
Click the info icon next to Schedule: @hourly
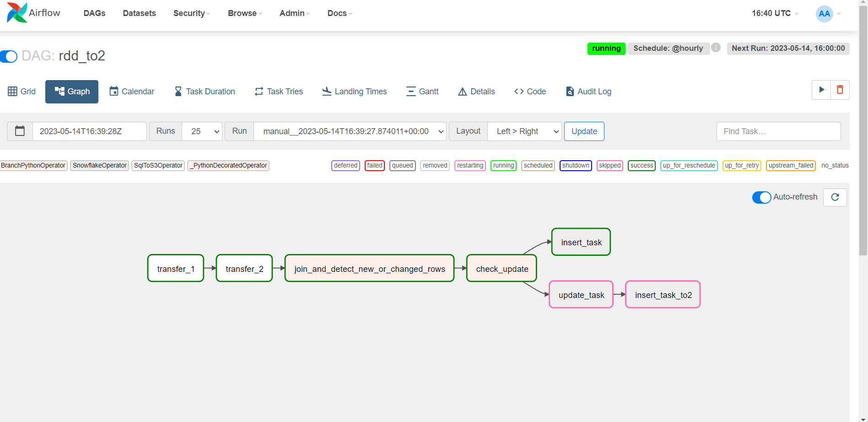click(716, 48)
